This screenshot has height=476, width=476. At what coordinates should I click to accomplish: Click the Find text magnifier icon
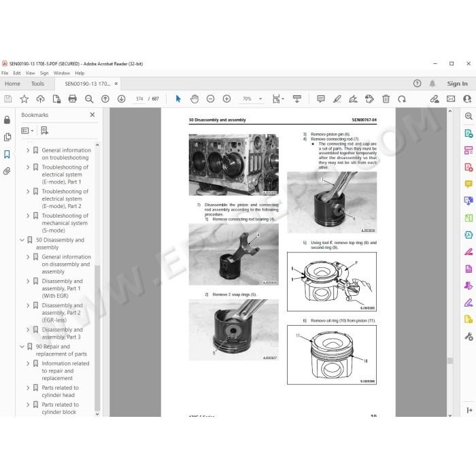coord(89,99)
